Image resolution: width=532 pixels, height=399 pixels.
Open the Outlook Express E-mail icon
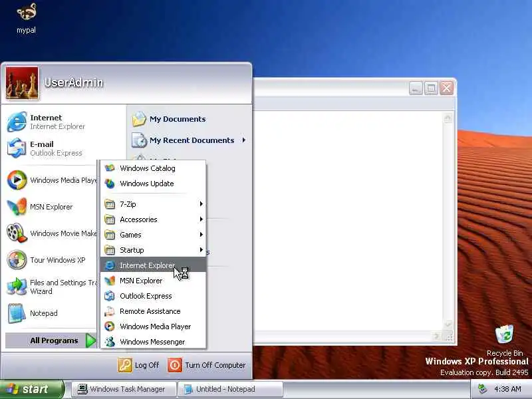click(17, 148)
